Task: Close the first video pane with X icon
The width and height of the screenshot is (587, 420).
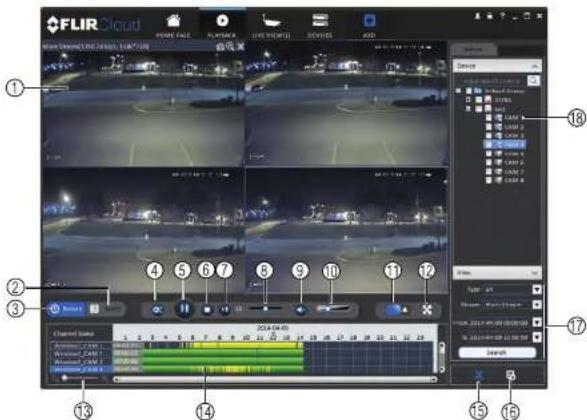Action: point(240,46)
